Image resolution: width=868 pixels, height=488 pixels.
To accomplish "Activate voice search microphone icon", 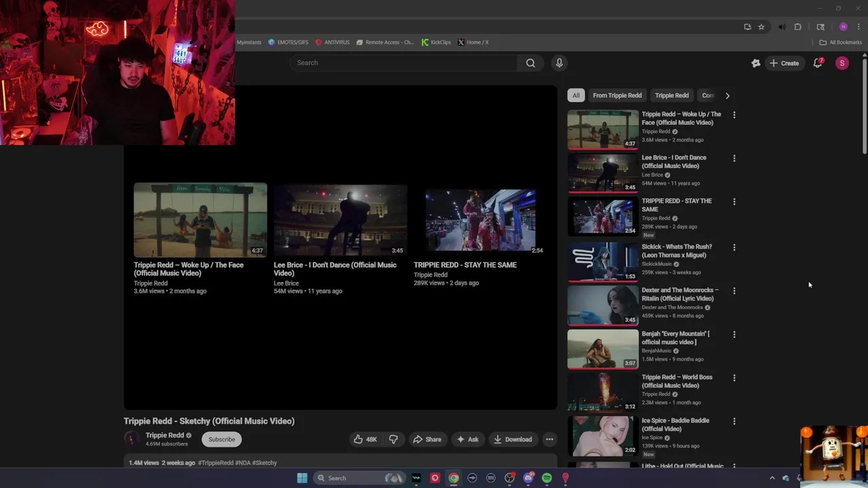I will (559, 63).
